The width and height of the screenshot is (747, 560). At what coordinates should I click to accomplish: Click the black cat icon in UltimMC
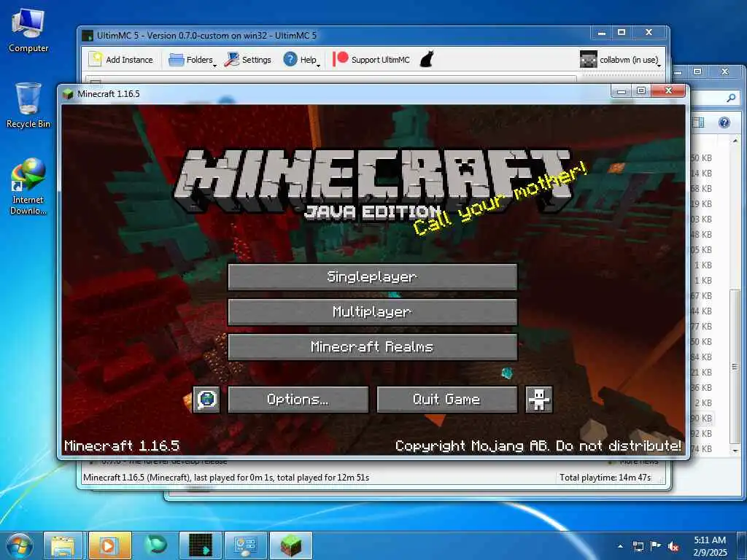427,60
